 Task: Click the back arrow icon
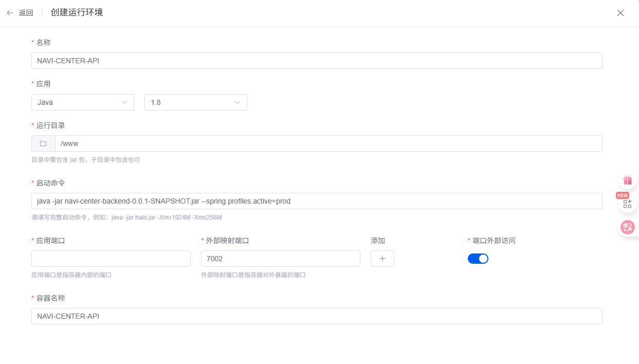(10, 13)
